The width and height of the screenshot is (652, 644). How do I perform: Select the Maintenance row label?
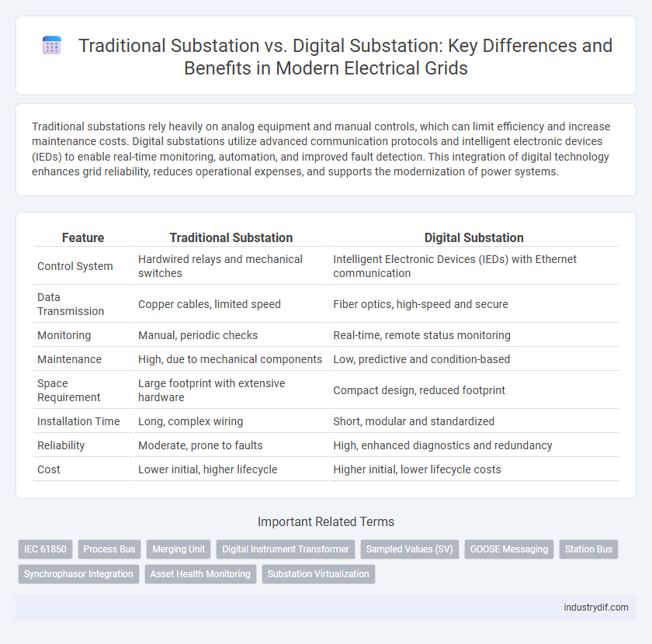click(x=69, y=359)
